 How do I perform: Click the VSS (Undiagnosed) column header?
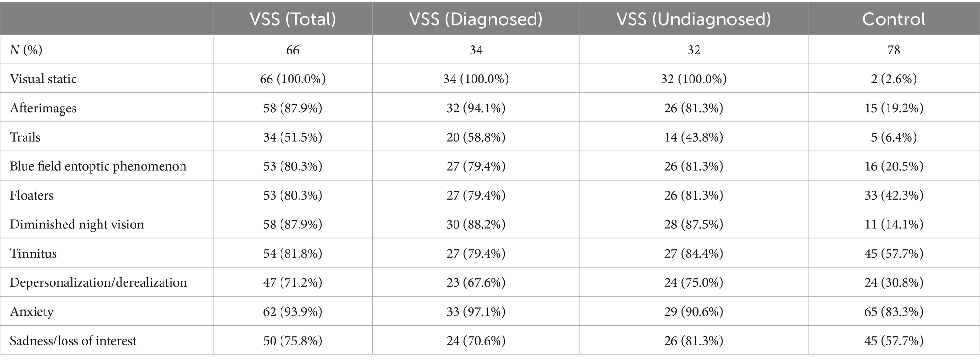tap(693, 19)
